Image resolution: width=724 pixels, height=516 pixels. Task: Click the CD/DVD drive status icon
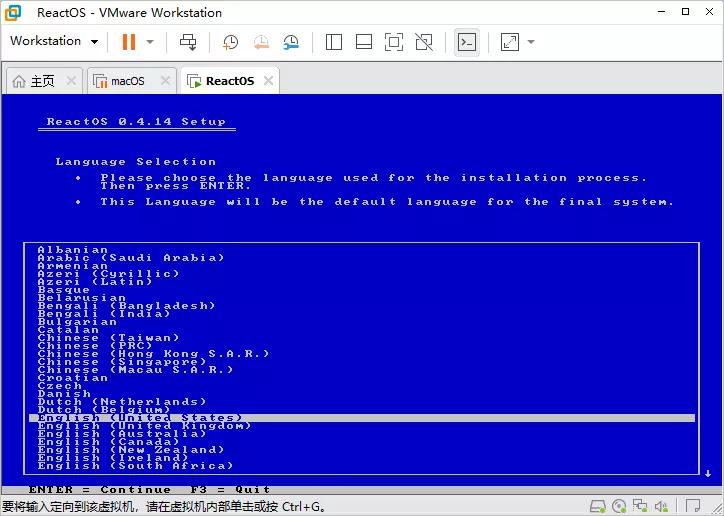(x=619, y=506)
